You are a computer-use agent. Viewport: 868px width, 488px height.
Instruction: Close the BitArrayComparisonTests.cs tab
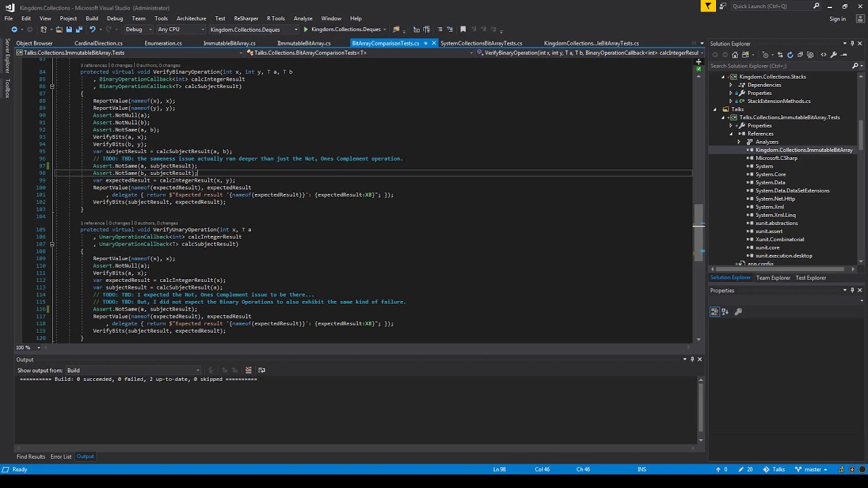coord(434,43)
